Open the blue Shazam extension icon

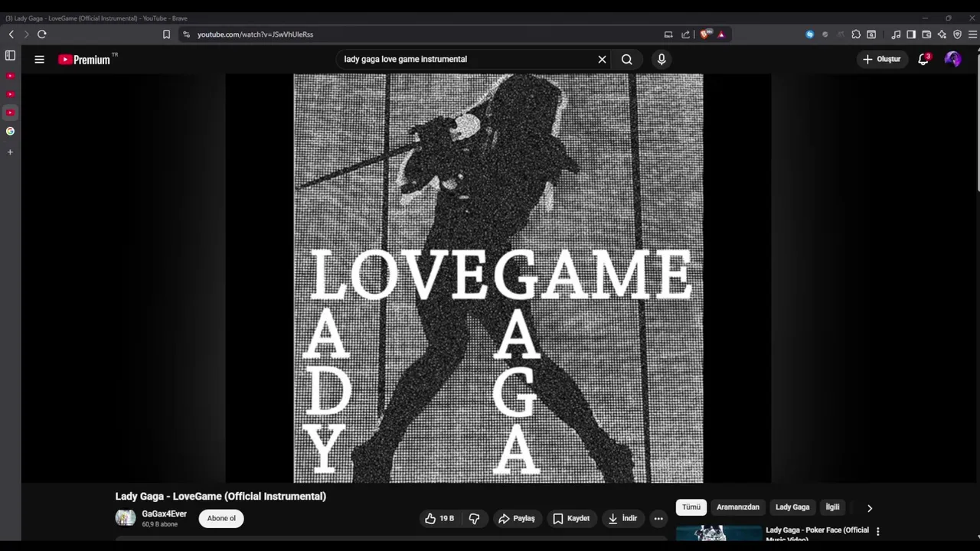pyautogui.click(x=810, y=34)
